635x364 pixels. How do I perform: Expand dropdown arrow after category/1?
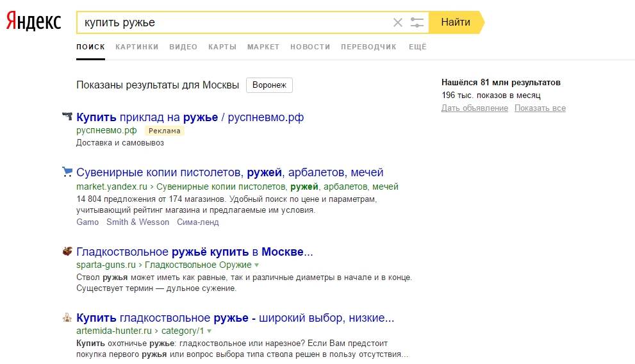[209, 331]
